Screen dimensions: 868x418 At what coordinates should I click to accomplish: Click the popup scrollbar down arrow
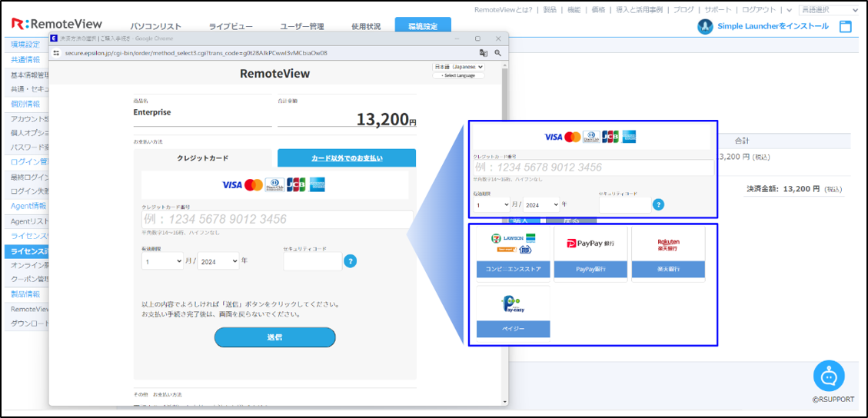504,401
